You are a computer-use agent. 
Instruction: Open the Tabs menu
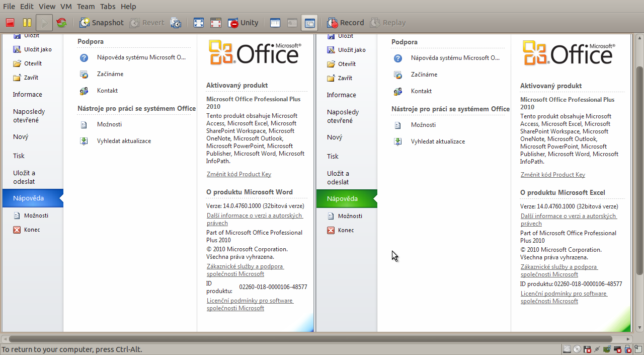tap(108, 7)
